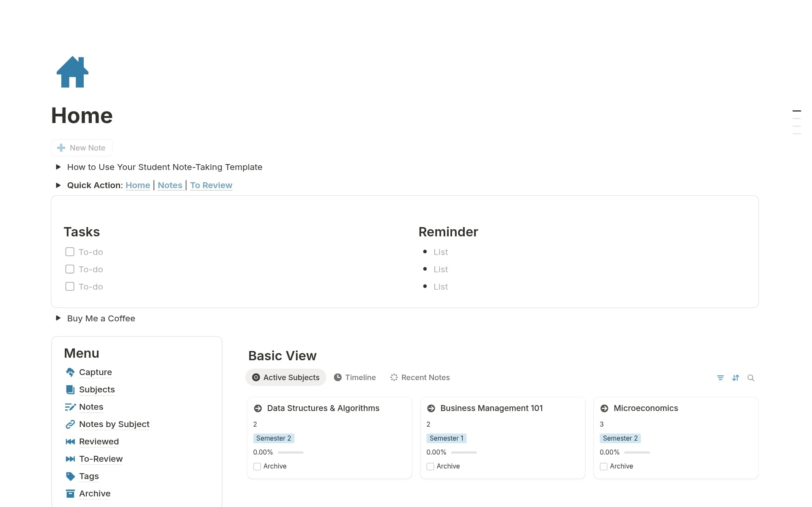The image size is (812, 507).
Task: Expand the Buy Me a Coffee section
Action: (58, 318)
